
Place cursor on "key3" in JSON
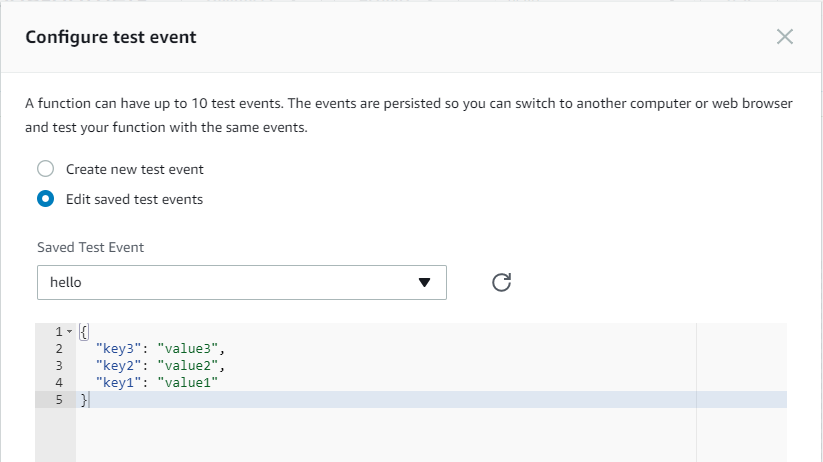[x=118, y=349]
